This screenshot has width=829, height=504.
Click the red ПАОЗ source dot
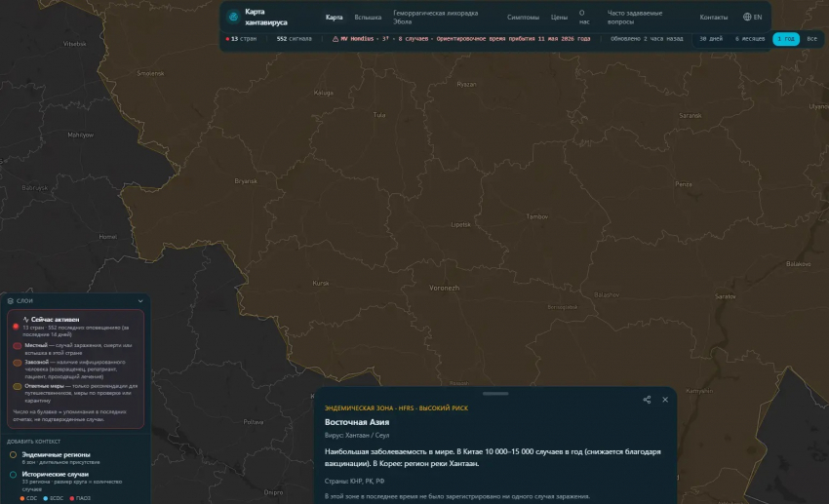point(72,498)
